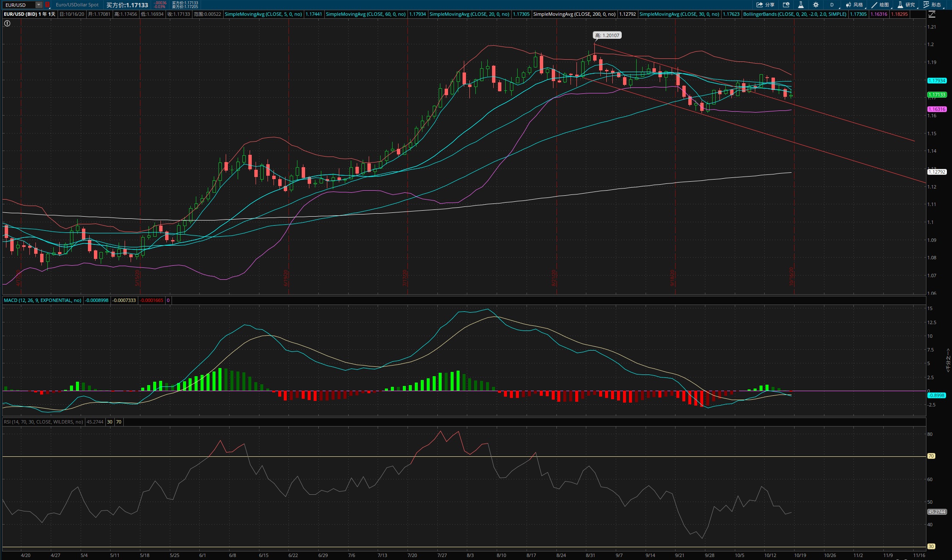Click the 7/17/20 vertical date marker
Image resolution: width=952 pixels, height=560 pixels.
tap(405, 278)
